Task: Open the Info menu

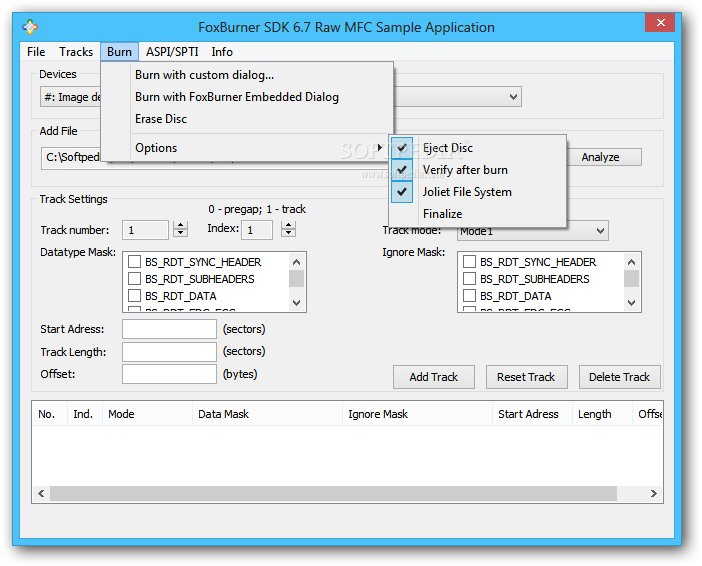Action: click(x=222, y=52)
